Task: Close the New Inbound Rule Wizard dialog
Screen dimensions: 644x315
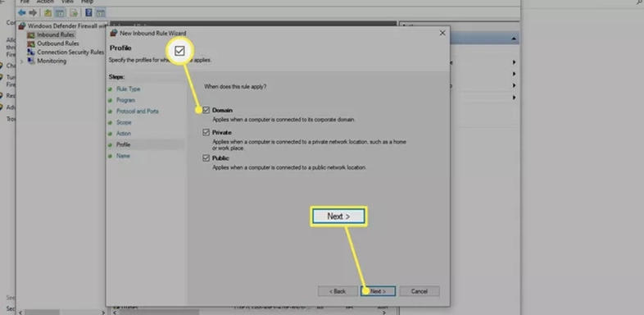Action: [442, 33]
